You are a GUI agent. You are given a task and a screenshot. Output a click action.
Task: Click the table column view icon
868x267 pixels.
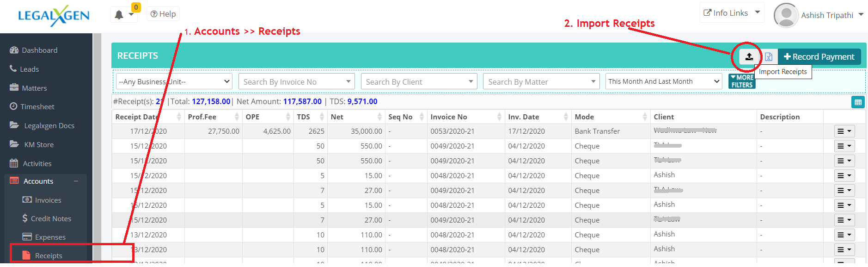click(x=858, y=102)
